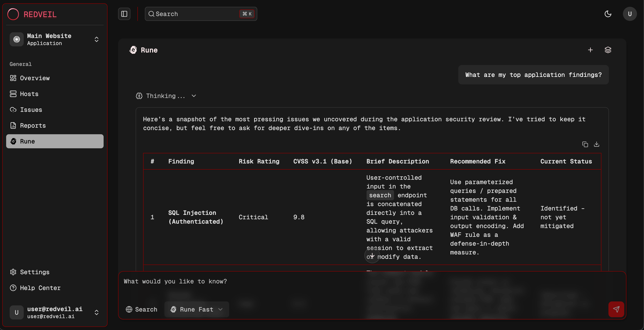The height and width of the screenshot is (330, 644).
Task: Download the findings table
Action: pos(597,144)
